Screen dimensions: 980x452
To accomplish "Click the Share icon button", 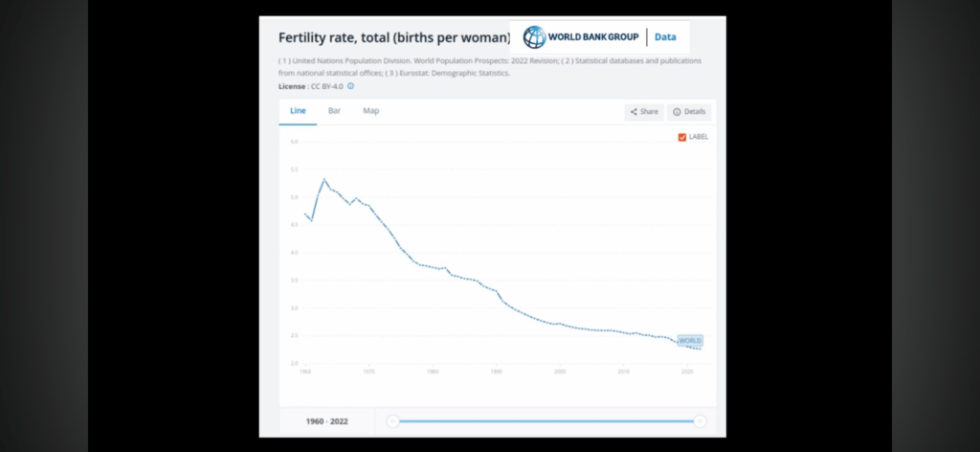I will tap(643, 112).
